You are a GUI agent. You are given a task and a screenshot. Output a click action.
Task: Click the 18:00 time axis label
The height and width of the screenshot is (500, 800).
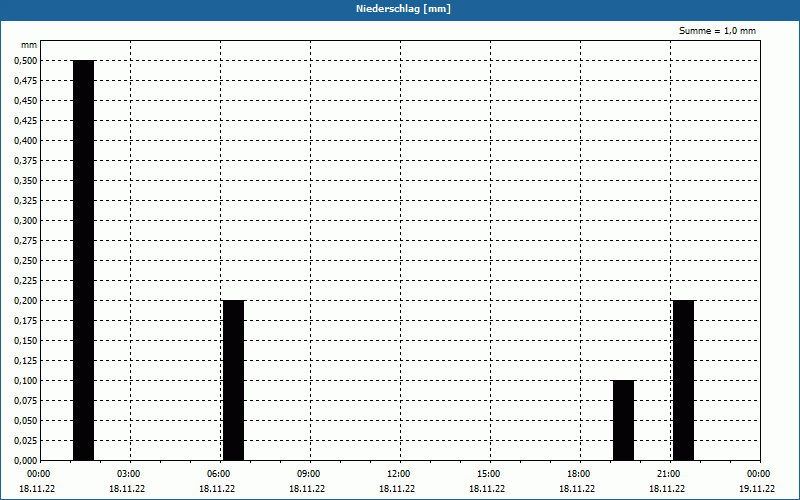tap(579, 474)
